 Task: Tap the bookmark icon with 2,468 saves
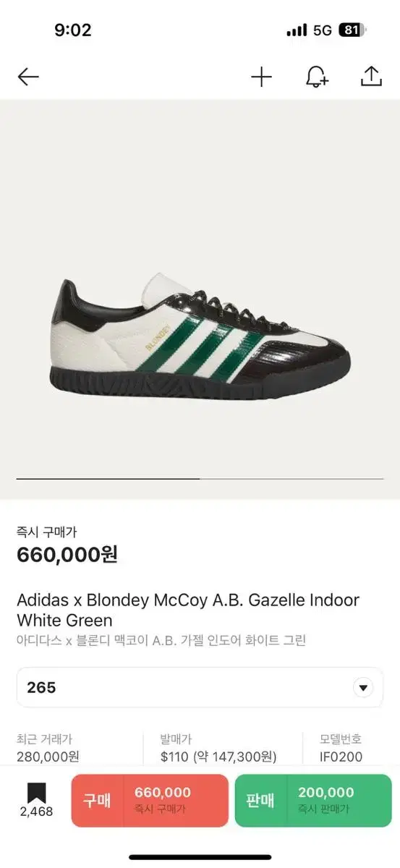pos(36,800)
